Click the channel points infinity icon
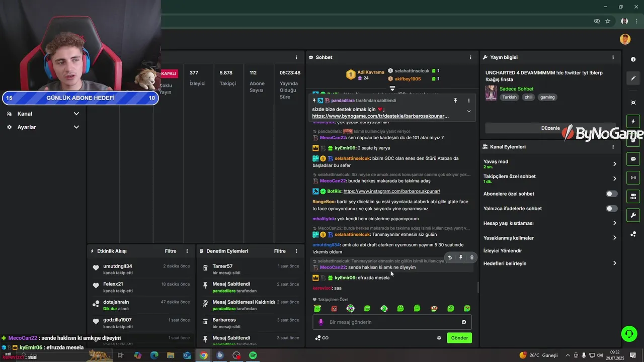This screenshot has width=644, height=362. click(x=322, y=338)
